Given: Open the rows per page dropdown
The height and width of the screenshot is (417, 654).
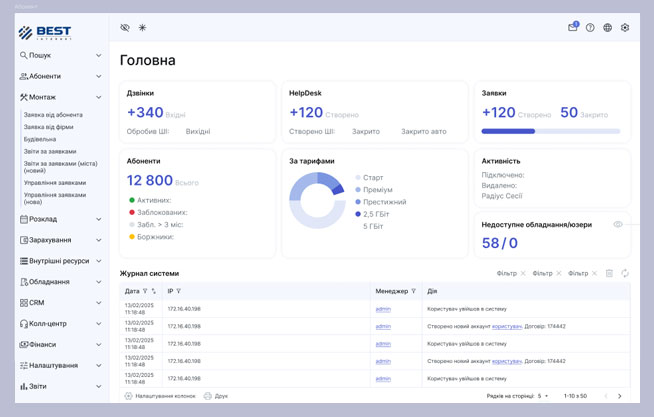Looking at the screenshot, I should pyautogui.click(x=543, y=396).
